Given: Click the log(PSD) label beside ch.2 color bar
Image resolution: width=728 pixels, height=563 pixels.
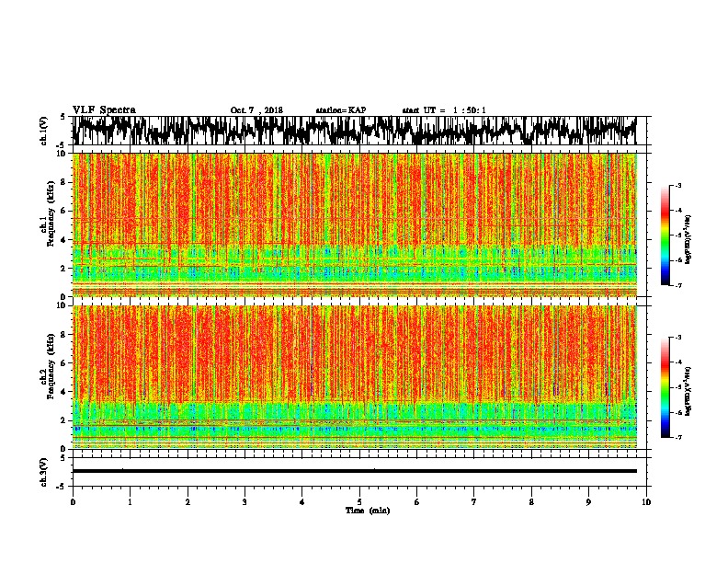Looking at the screenshot, I should [688, 391].
